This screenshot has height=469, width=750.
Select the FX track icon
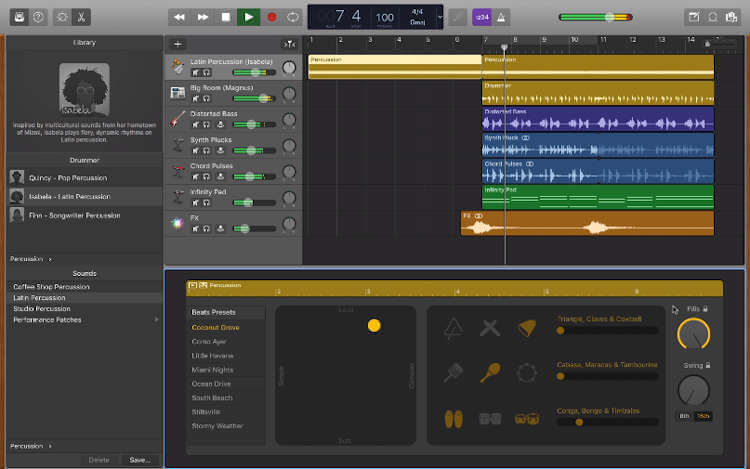point(177,223)
